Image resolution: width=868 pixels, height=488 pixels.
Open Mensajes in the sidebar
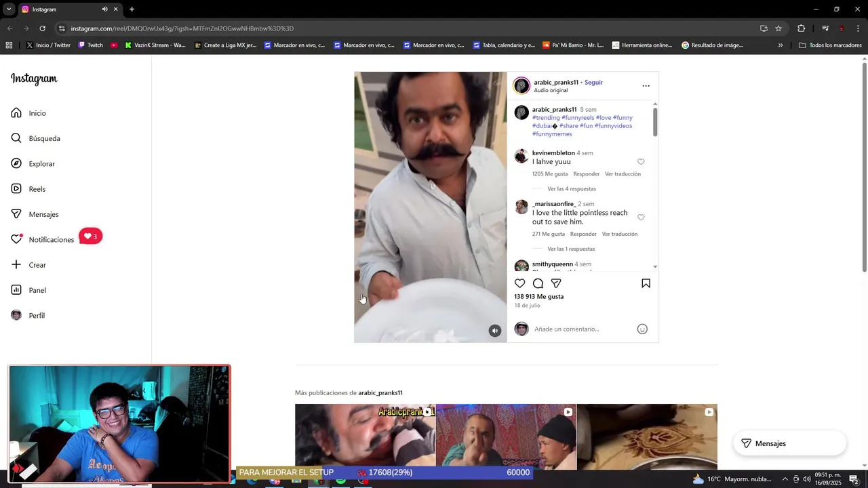pos(35,214)
